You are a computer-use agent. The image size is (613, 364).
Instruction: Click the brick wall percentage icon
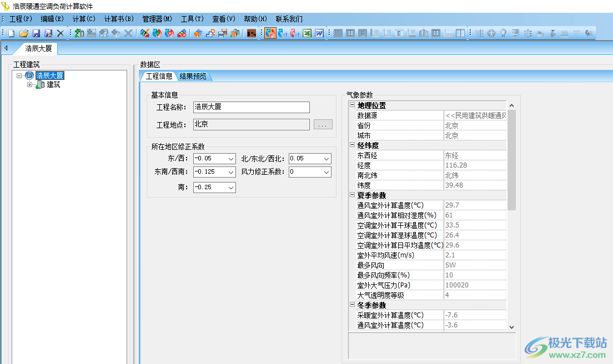(252, 33)
